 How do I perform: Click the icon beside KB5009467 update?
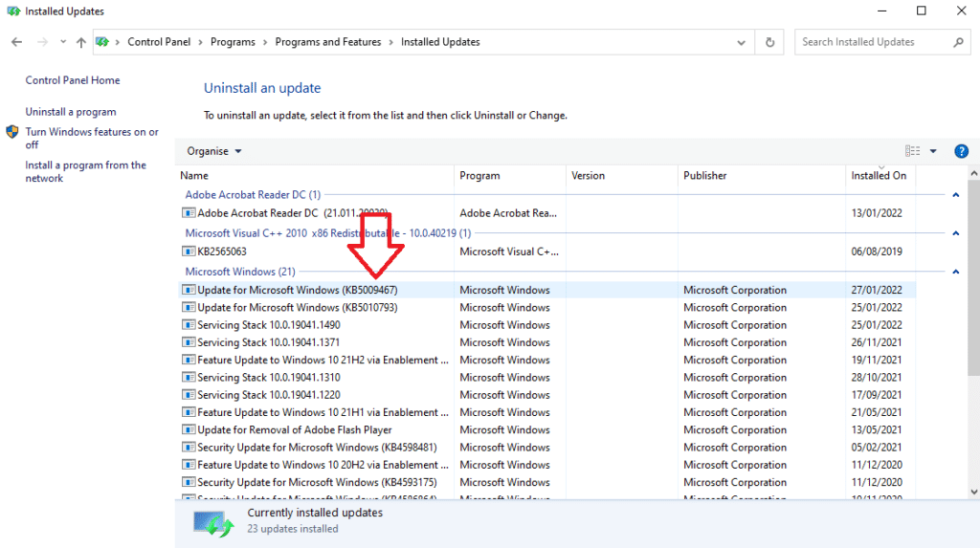(x=189, y=290)
